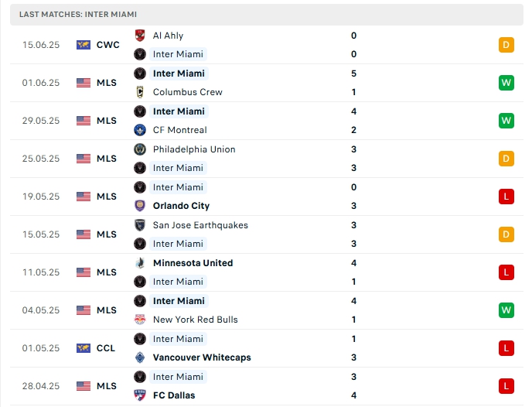Click the CWC competition flag icon
Viewport: 532px width, 407px height.
click(x=84, y=45)
